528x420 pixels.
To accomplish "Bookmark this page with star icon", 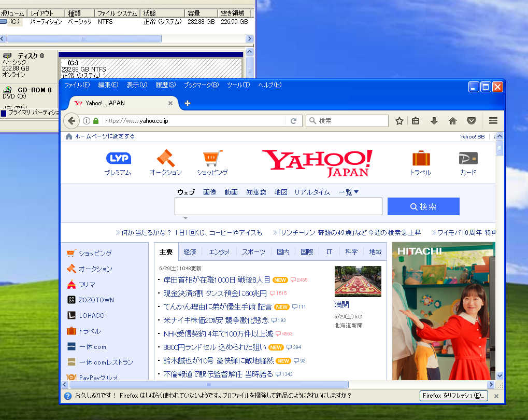I will 399,121.
